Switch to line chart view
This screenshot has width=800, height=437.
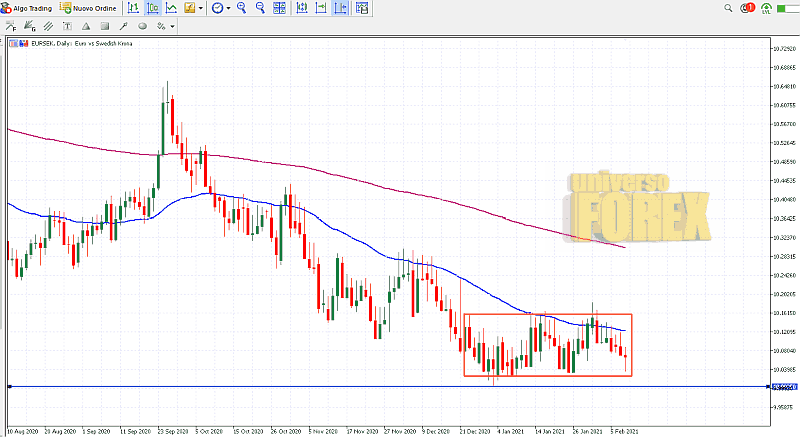pos(172,8)
